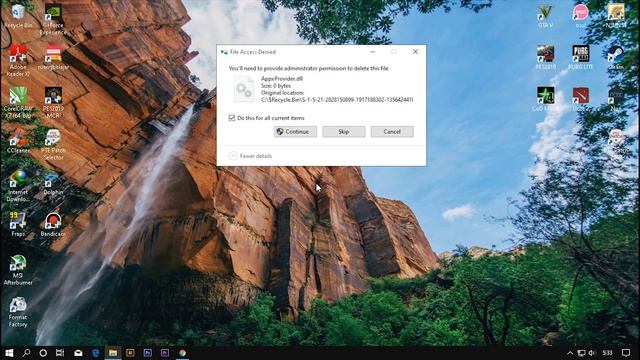Image resolution: width=640 pixels, height=360 pixels.
Task: Click the 'AppxProvider.dll' file name
Action: [x=282, y=79]
